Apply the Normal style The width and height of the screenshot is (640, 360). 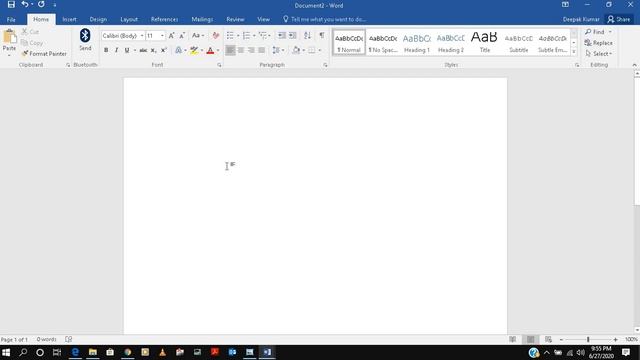pos(349,42)
